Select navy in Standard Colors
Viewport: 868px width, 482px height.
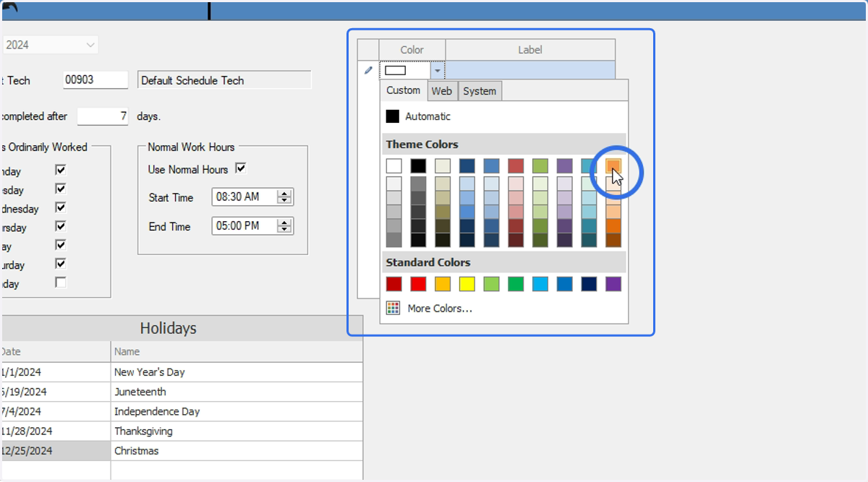pos(589,284)
